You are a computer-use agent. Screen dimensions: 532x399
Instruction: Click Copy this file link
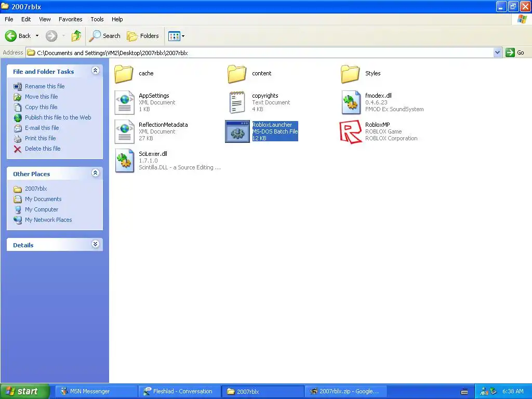click(x=41, y=107)
